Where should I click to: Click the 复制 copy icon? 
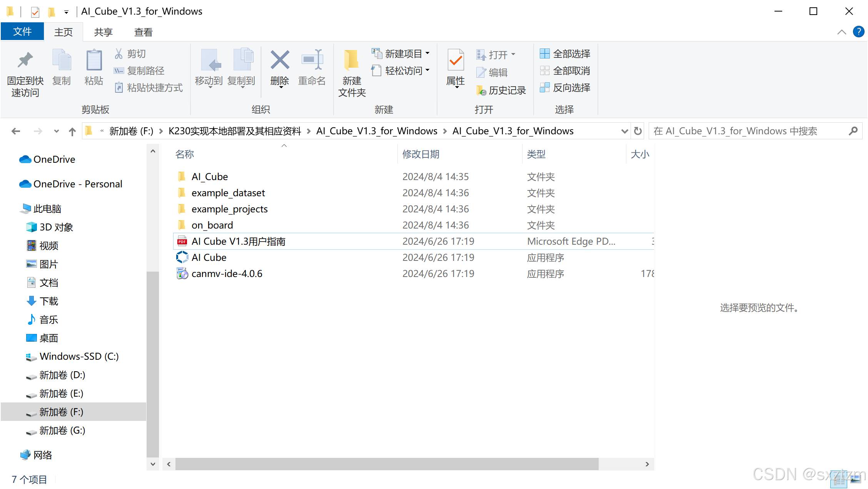coord(62,60)
